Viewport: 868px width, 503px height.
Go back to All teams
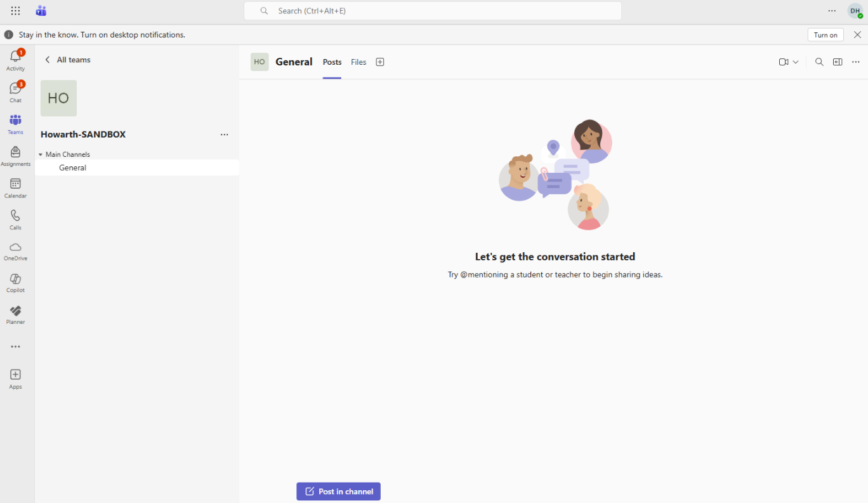67,60
